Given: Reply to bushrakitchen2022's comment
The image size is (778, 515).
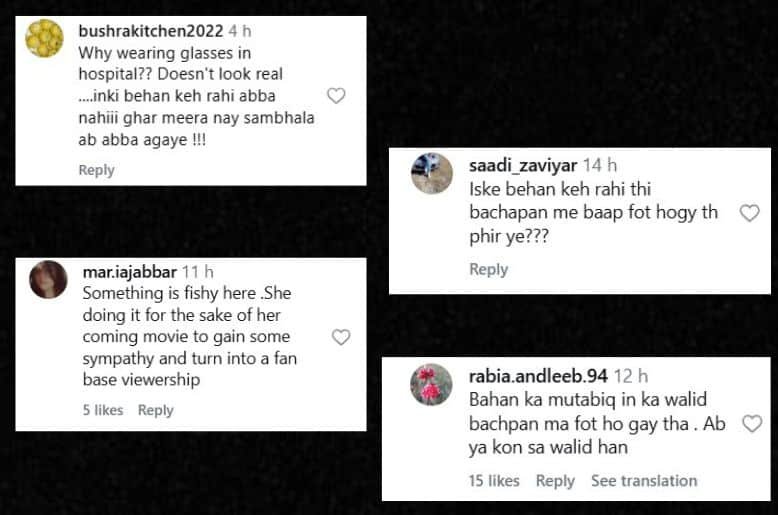Looking at the screenshot, I should (96, 170).
